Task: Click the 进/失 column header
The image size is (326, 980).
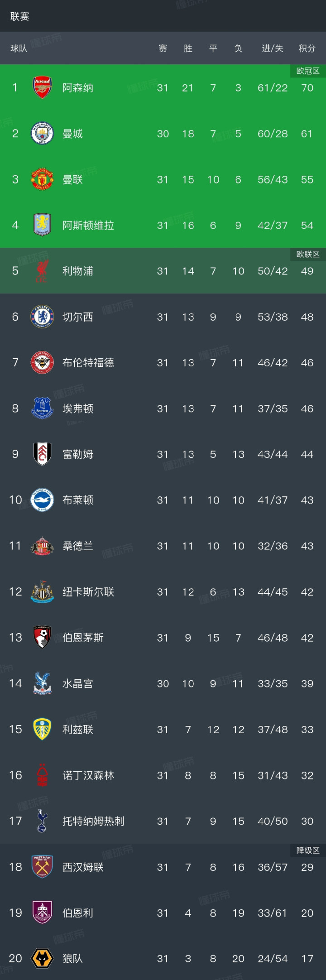Action: coord(273,48)
